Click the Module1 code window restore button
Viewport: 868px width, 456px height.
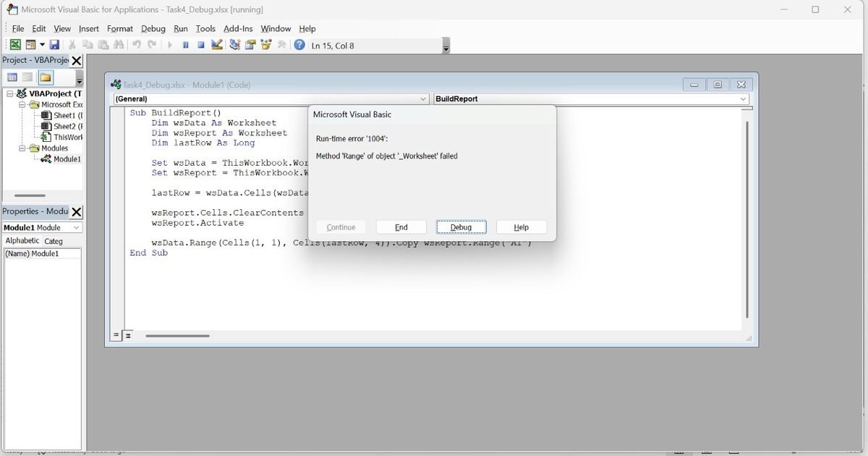pyautogui.click(x=718, y=85)
